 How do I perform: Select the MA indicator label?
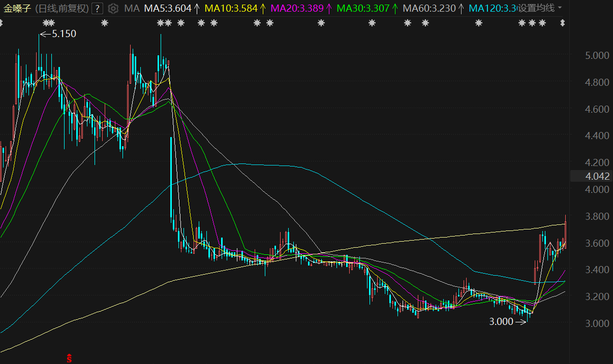pos(132,8)
